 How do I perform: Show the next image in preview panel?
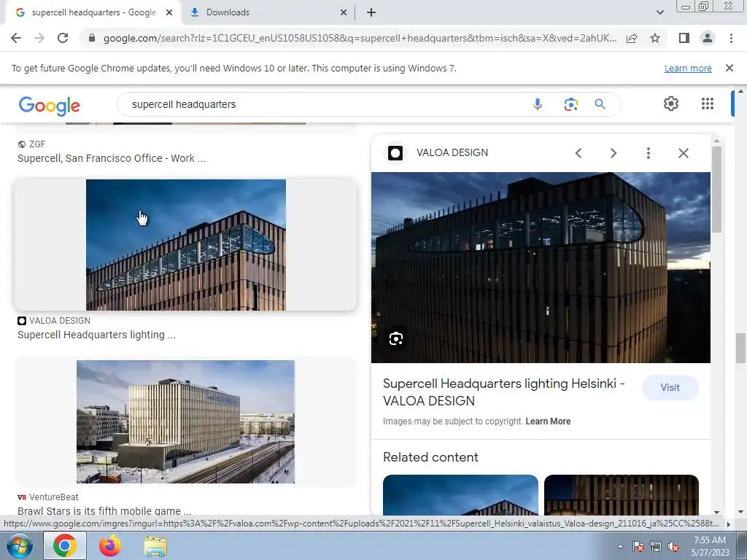(613, 153)
